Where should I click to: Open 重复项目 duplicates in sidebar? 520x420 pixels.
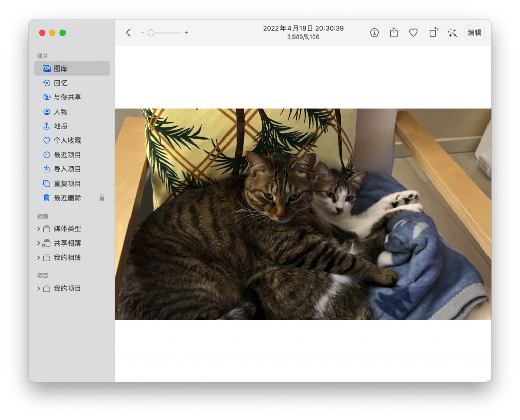72,184
